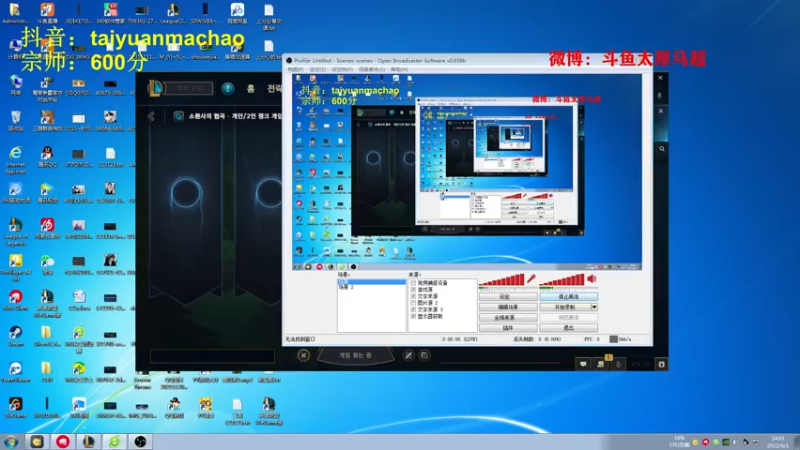Click the 插件 plugins button

coord(508,328)
